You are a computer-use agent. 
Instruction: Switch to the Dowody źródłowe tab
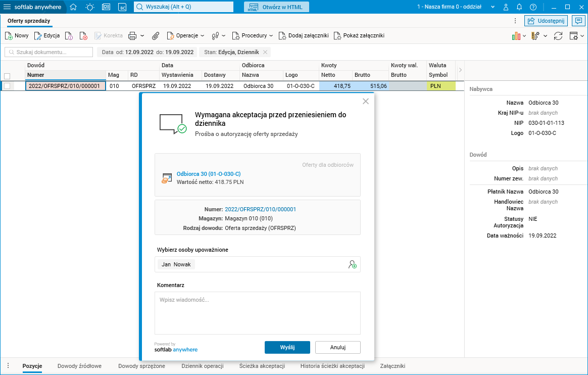[79, 366]
